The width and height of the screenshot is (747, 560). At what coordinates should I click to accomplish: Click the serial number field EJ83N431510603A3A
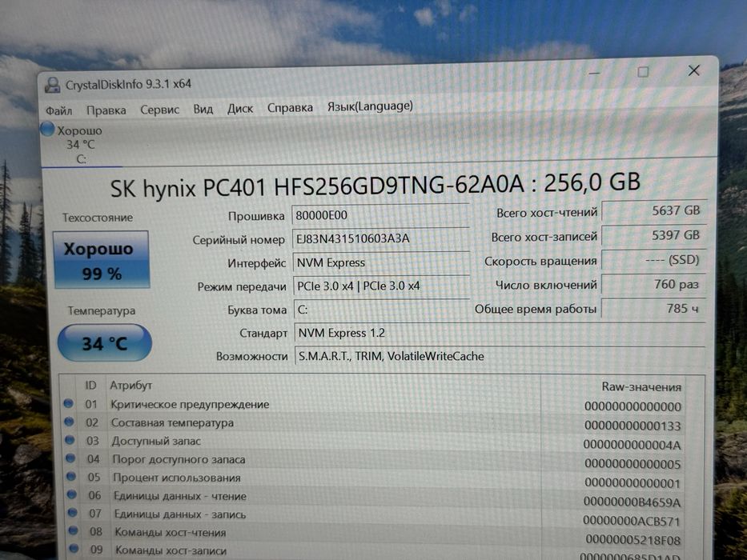click(x=380, y=238)
